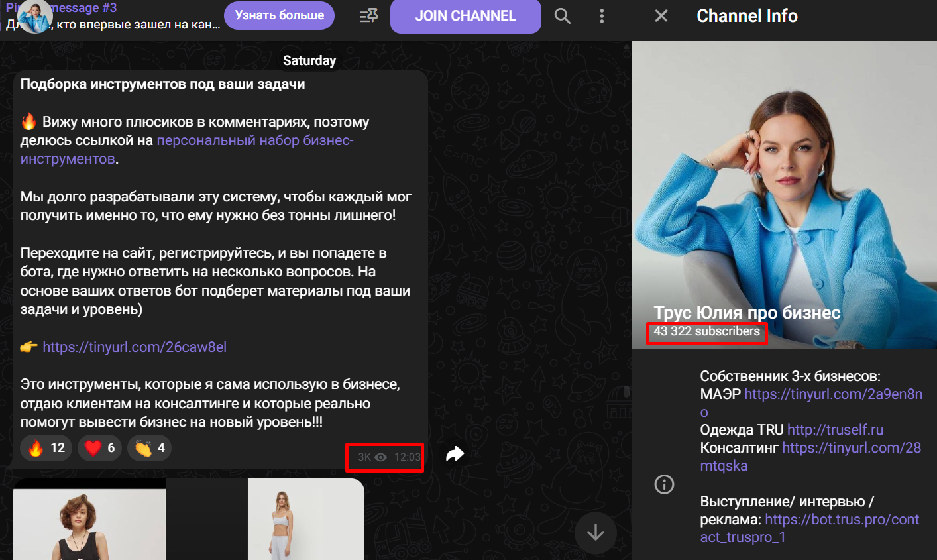
Task: React with the fire emoji showing 12
Action: coord(46,448)
